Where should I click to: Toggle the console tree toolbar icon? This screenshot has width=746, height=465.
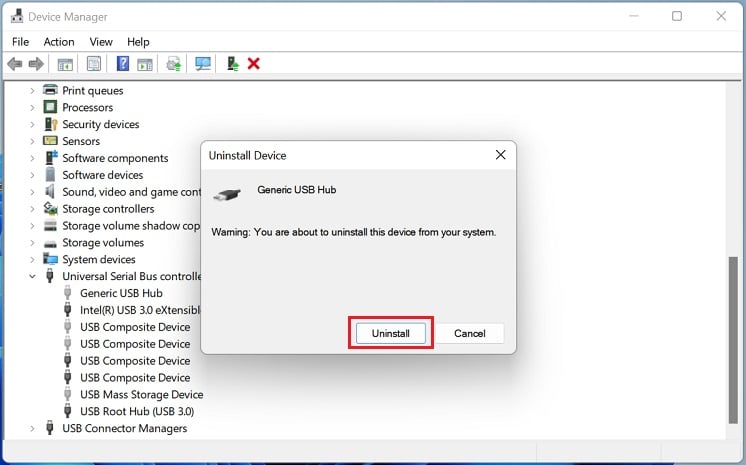[x=65, y=64]
